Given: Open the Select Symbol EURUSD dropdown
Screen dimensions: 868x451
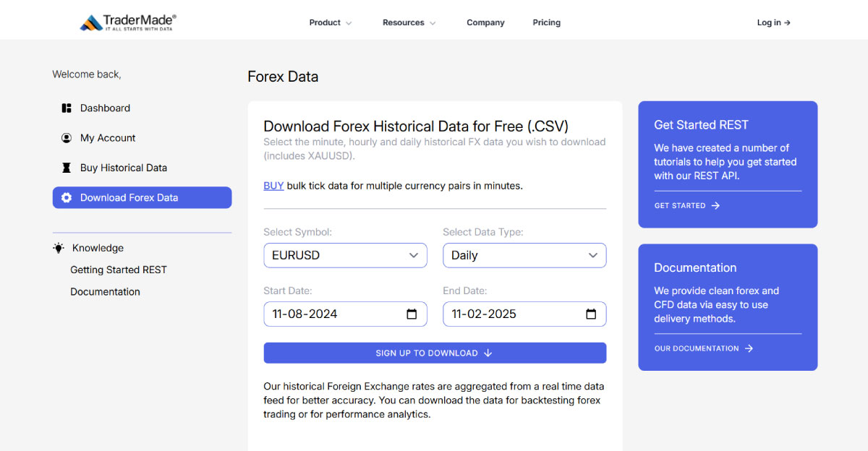Looking at the screenshot, I should [345, 255].
